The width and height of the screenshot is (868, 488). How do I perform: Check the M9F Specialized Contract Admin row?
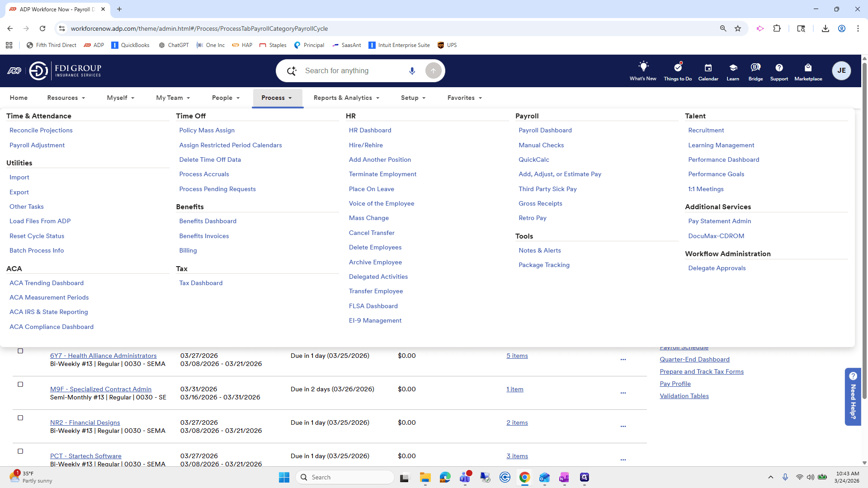click(x=20, y=385)
